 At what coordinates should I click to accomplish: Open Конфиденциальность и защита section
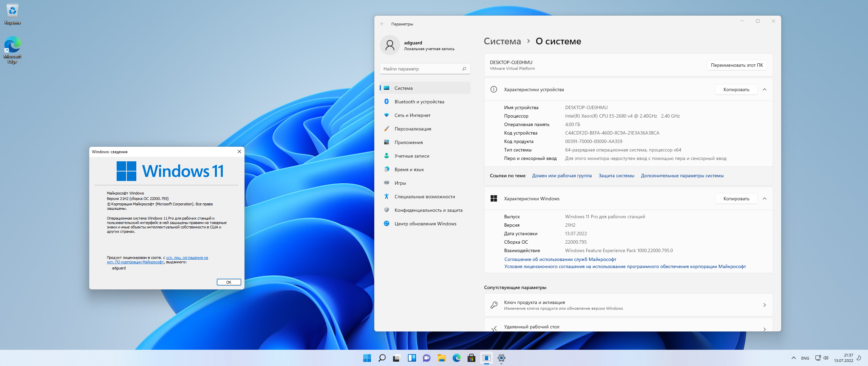[425, 210]
